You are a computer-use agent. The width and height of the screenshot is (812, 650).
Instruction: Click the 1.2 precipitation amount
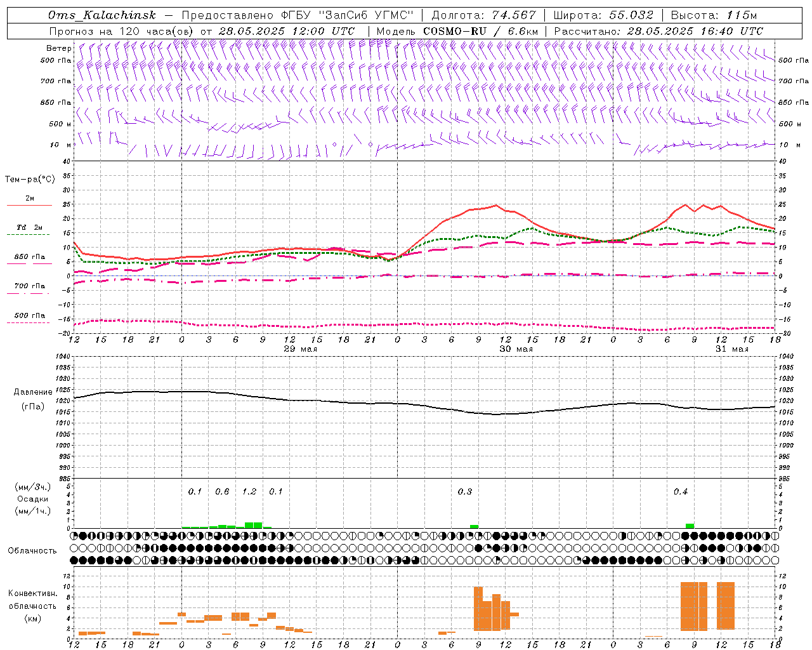tap(249, 491)
